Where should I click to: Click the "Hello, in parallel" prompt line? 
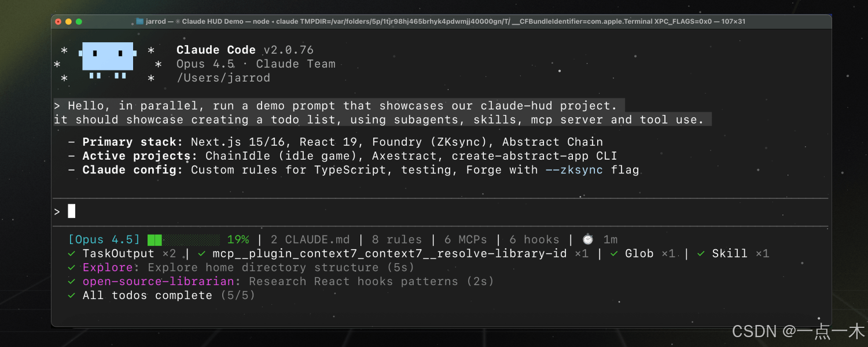click(x=336, y=105)
